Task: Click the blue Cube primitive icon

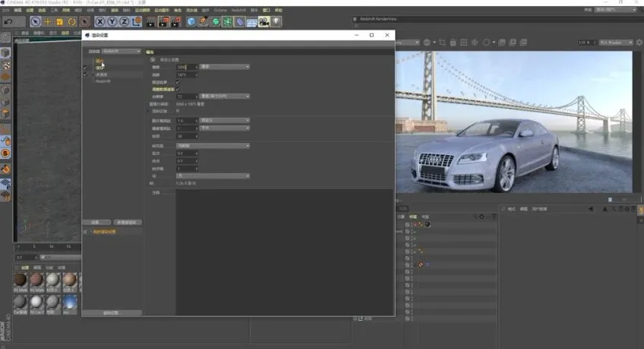Action: pos(191,22)
